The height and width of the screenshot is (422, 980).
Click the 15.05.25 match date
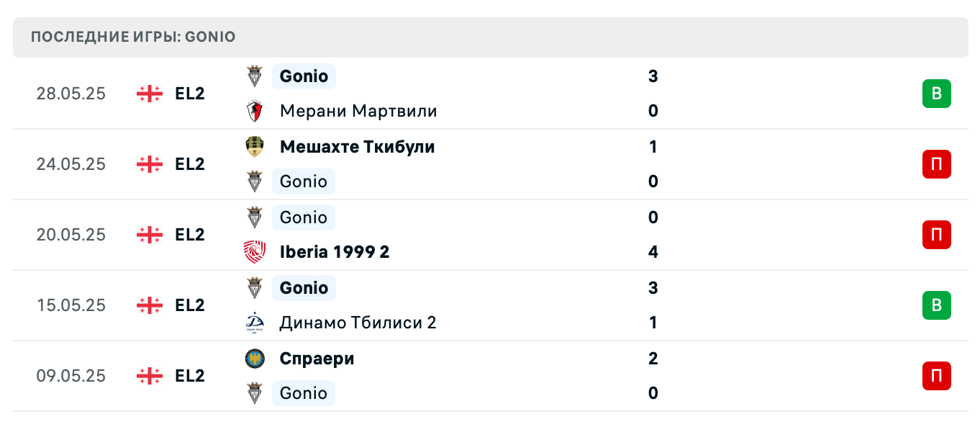coord(71,305)
